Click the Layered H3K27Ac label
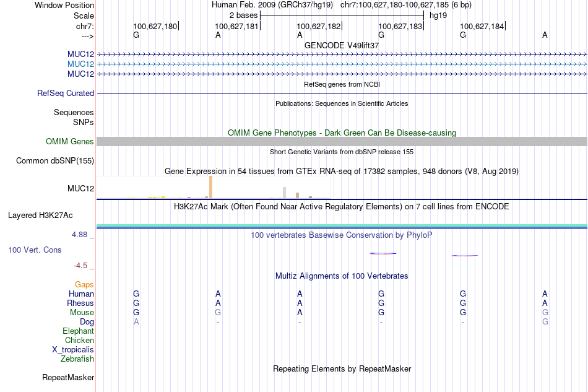 (40, 216)
